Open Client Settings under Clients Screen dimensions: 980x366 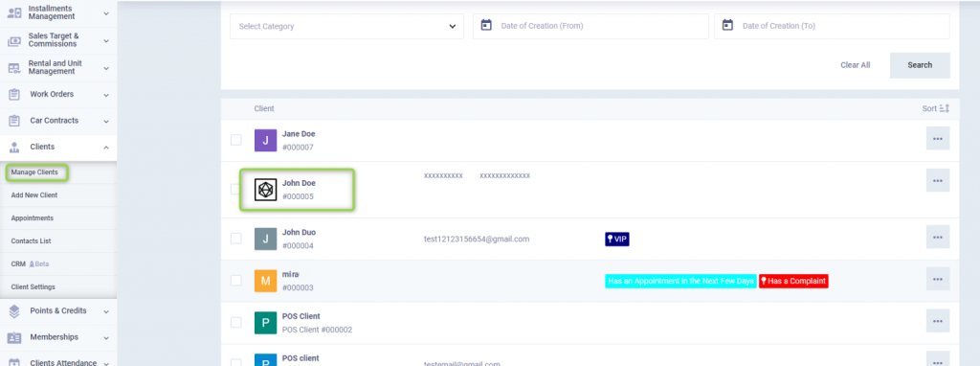(33, 287)
